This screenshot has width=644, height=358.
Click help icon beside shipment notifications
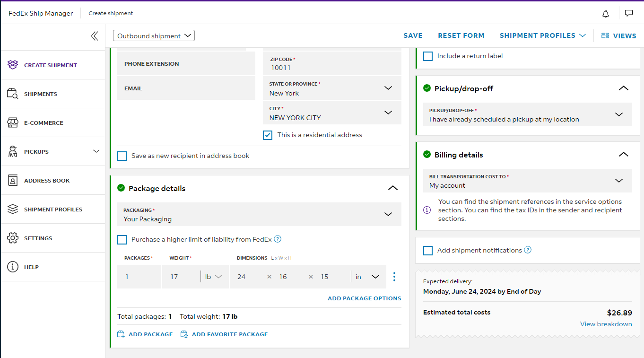pyautogui.click(x=528, y=250)
